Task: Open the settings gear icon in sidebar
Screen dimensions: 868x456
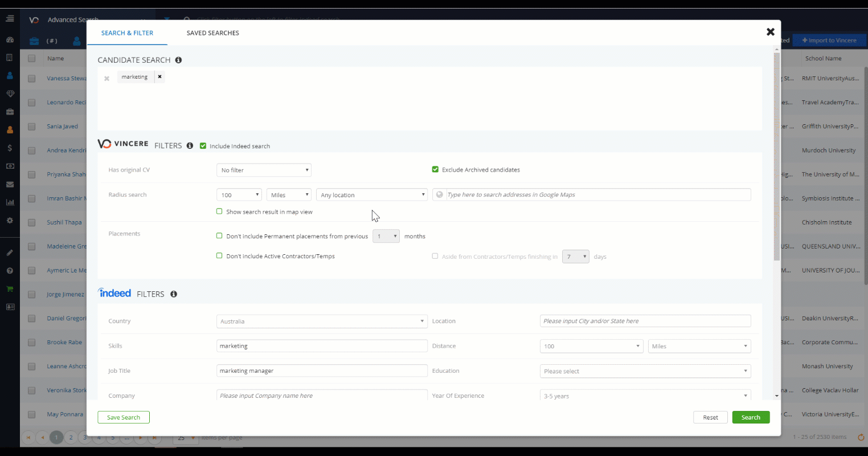Action: click(10, 221)
